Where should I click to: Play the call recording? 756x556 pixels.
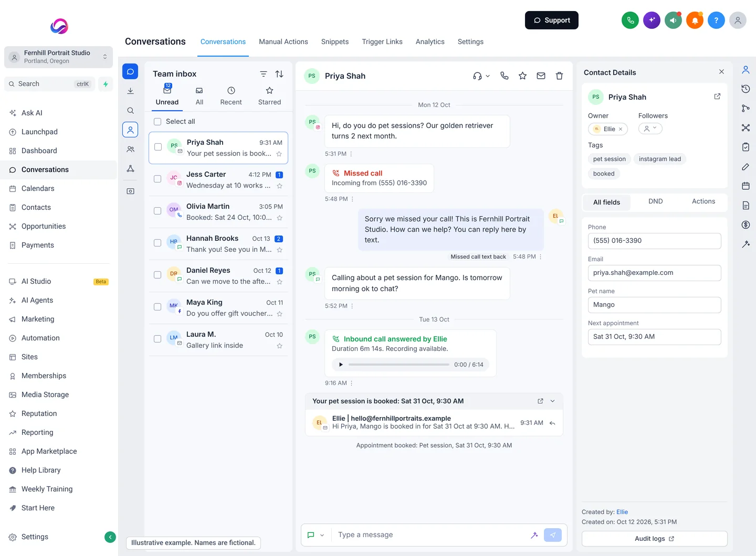(341, 365)
